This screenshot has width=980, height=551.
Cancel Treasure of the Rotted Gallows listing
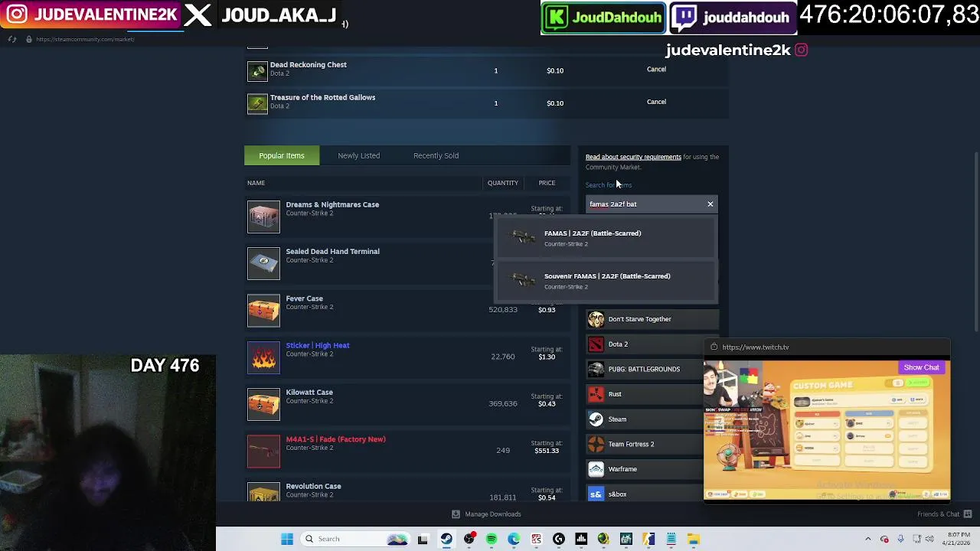[656, 102]
